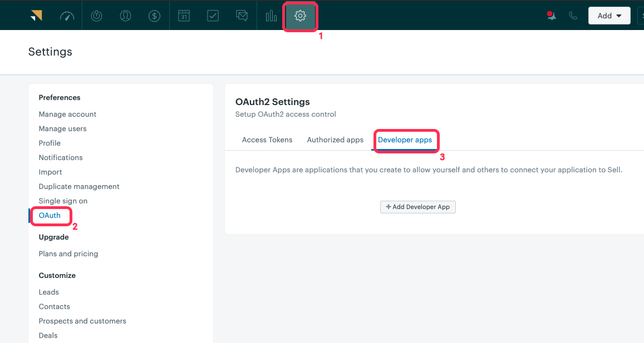Open Tasks using the checkmark icon

[x=213, y=16]
